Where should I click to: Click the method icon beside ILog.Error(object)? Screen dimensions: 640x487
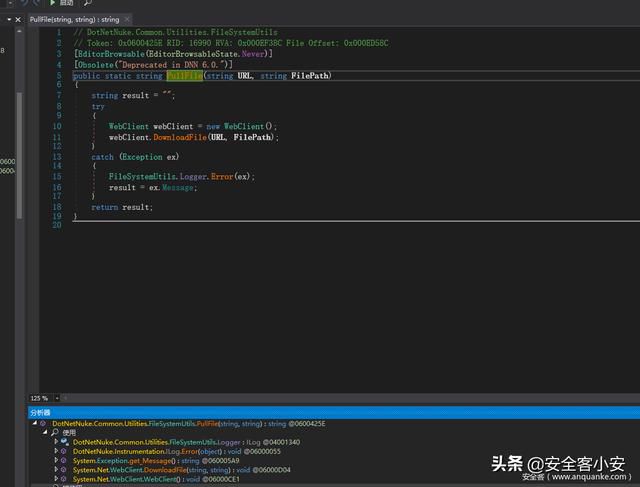[x=64, y=451]
